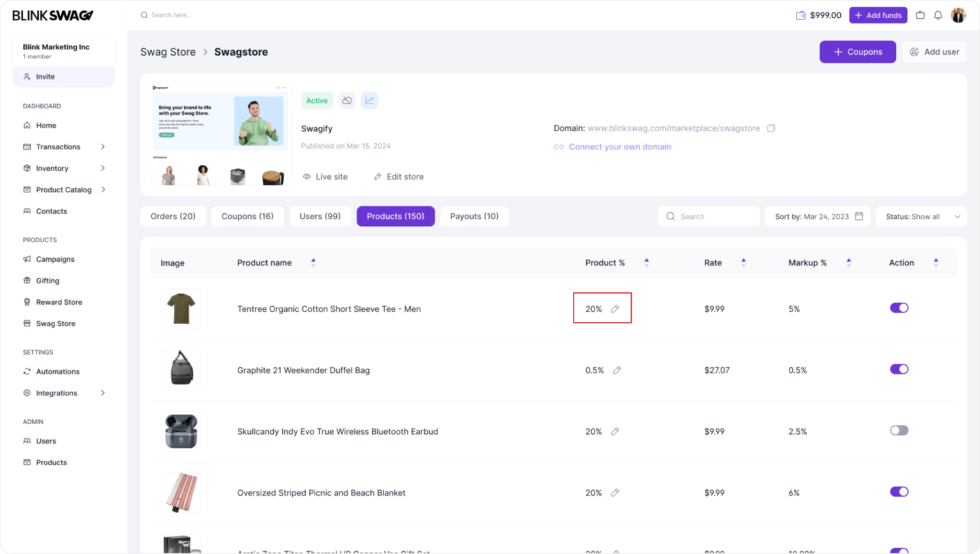Click the purple Coupons button
The image size is (980, 554).
click(857, 52)
